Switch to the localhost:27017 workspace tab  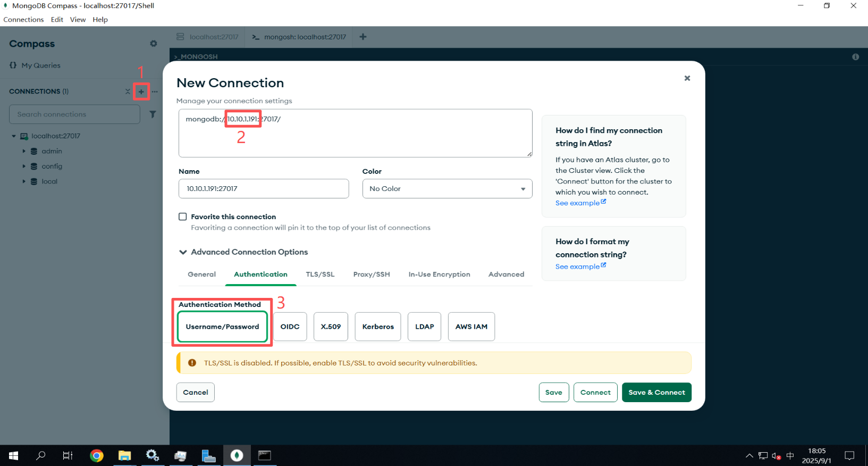point(208,37)
